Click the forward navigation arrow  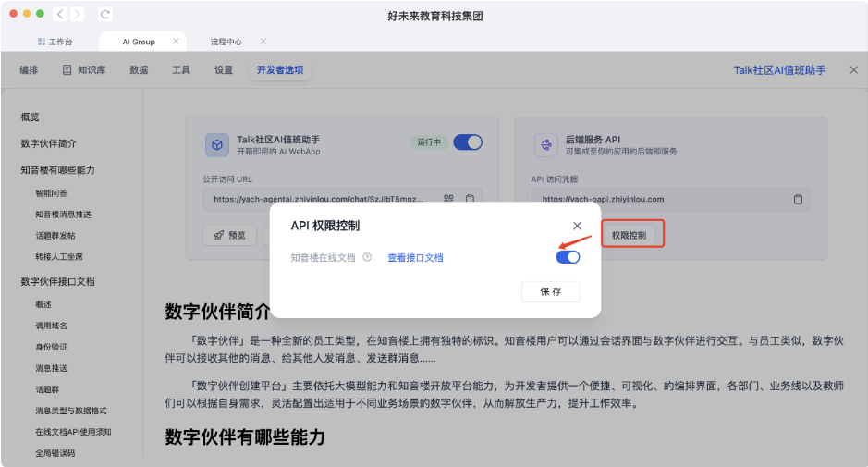pos(77,14)
